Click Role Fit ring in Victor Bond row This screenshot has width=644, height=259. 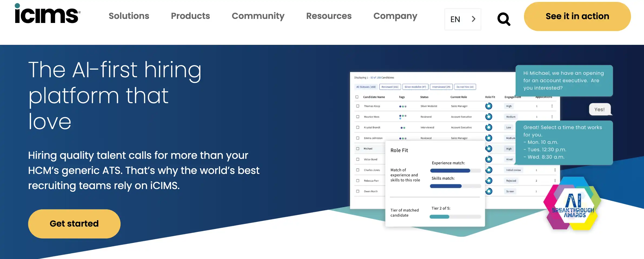(x=489, y=159)
